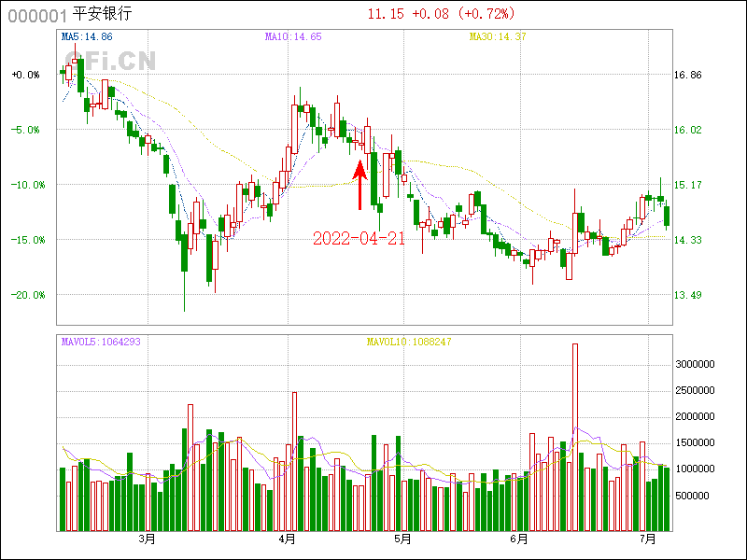
Task: Click the -20.0% axis label
Action: tap(28, 295)
